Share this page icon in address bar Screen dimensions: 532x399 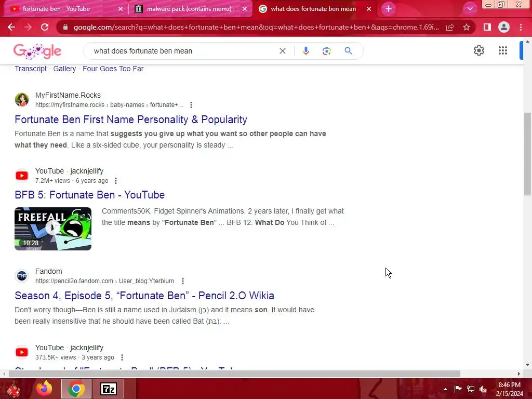tap(450, 27)
